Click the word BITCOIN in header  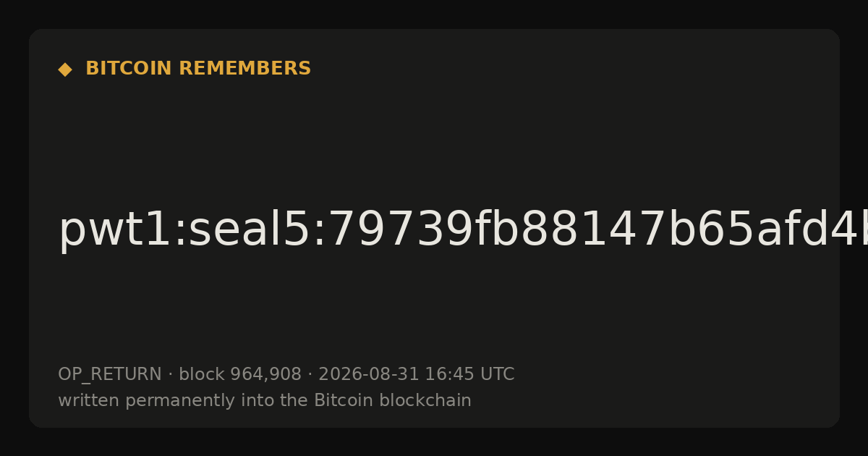coord(129,69)
